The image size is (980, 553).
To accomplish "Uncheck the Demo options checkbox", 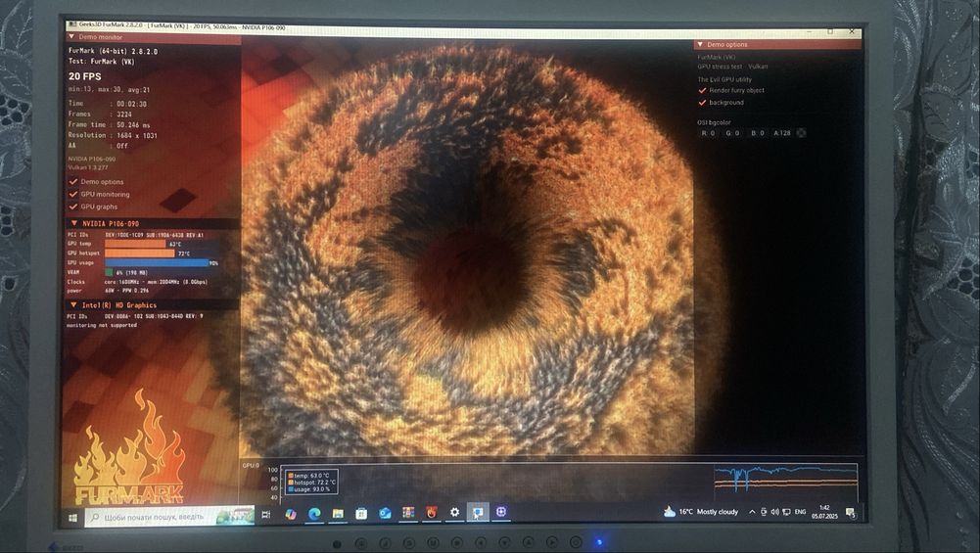I will pyautogui.click(x=73, y=182).
